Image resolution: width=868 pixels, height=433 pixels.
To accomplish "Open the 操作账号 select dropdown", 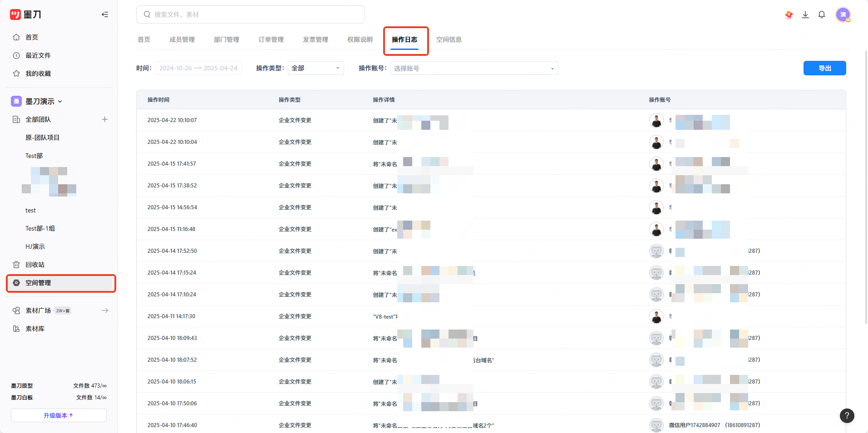I will [474, 68].
